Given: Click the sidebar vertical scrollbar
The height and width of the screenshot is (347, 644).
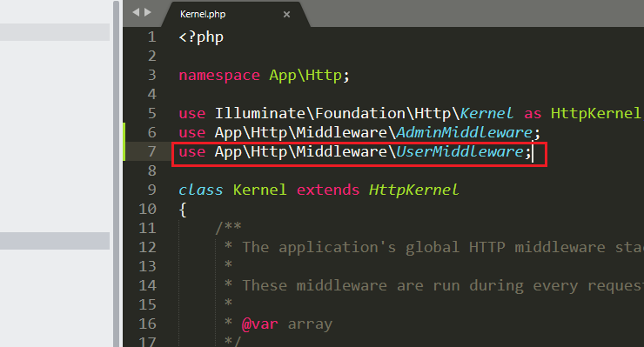Looking at the screenshot, I should coord(117,173).
